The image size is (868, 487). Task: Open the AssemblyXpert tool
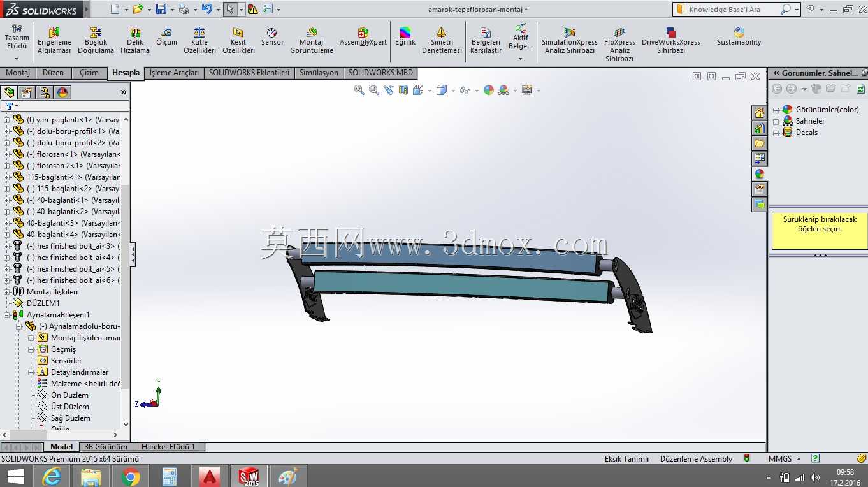coord(363,36)
